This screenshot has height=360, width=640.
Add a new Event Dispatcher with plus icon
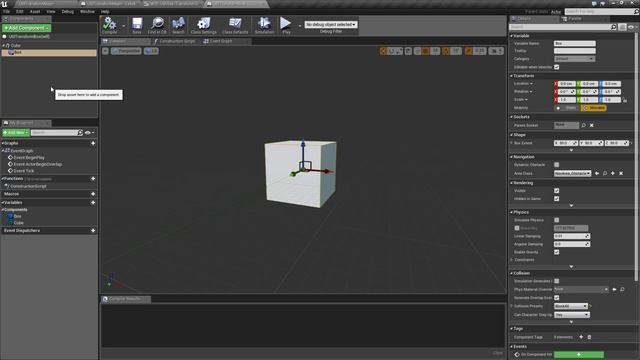93,231
